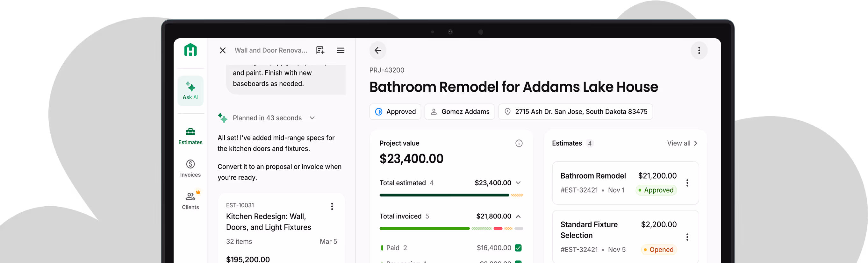Click the Bathroom Remodel for Addams Lake House title
868x263 pixels.
[513, 87]
